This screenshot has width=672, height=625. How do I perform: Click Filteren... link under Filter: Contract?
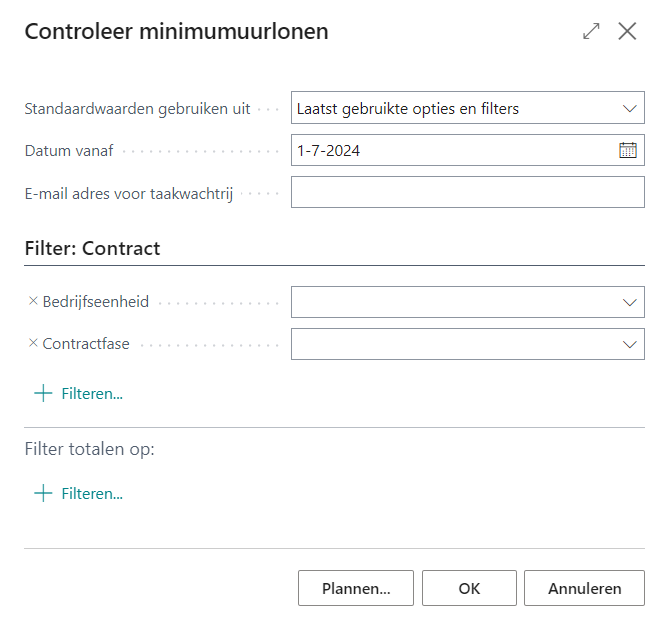[x=92, y=393]
